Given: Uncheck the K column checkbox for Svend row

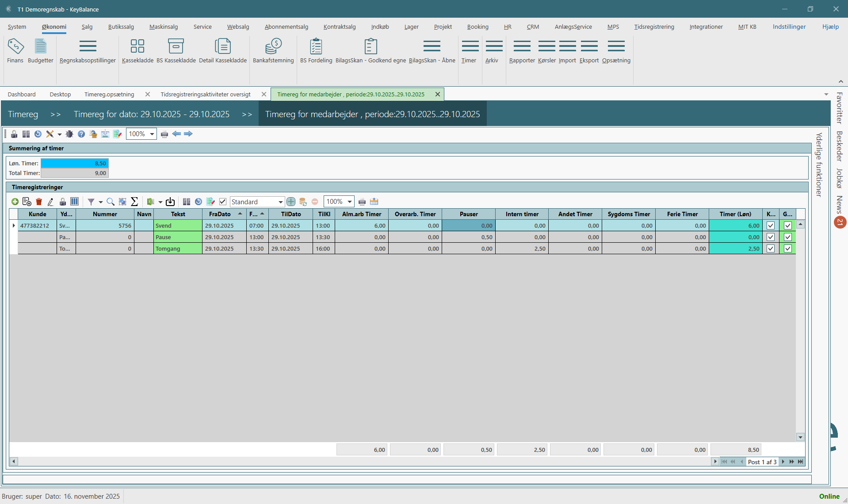Looking at the screenshot, I should (771, 225).
